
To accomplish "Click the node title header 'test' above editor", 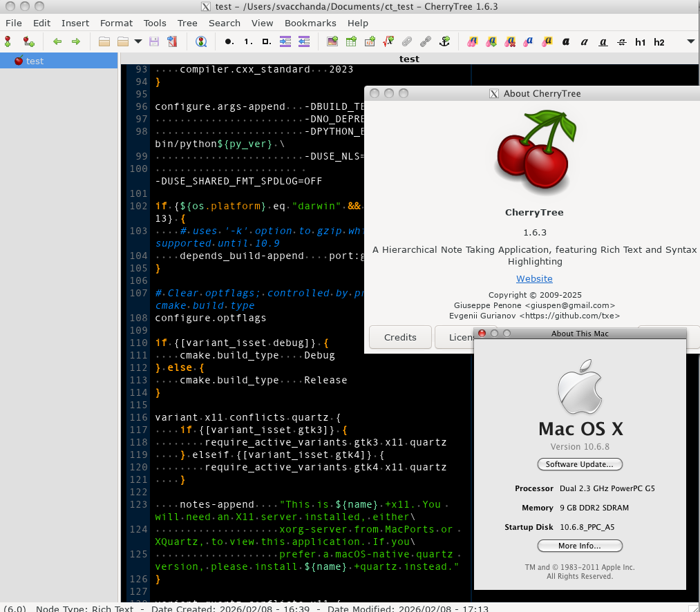I will coord(409,59).
